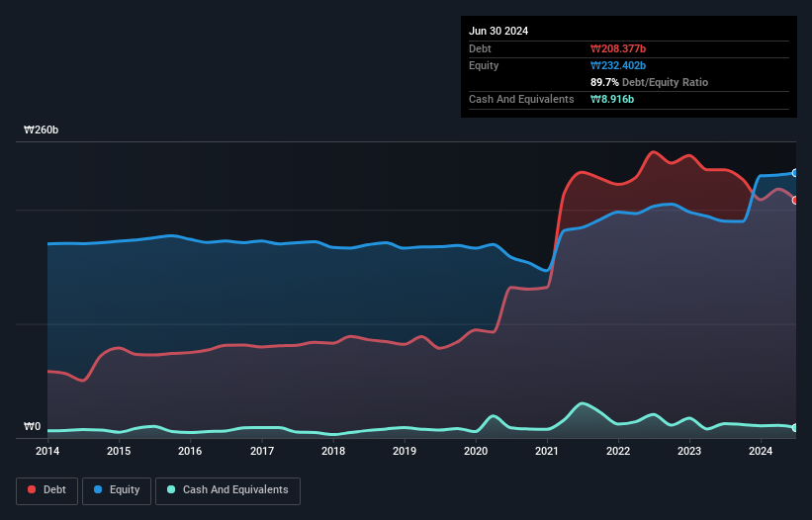Click the blue Equity endpoint marker
Viewport: 812px width, 520px height.
[795, 173]
